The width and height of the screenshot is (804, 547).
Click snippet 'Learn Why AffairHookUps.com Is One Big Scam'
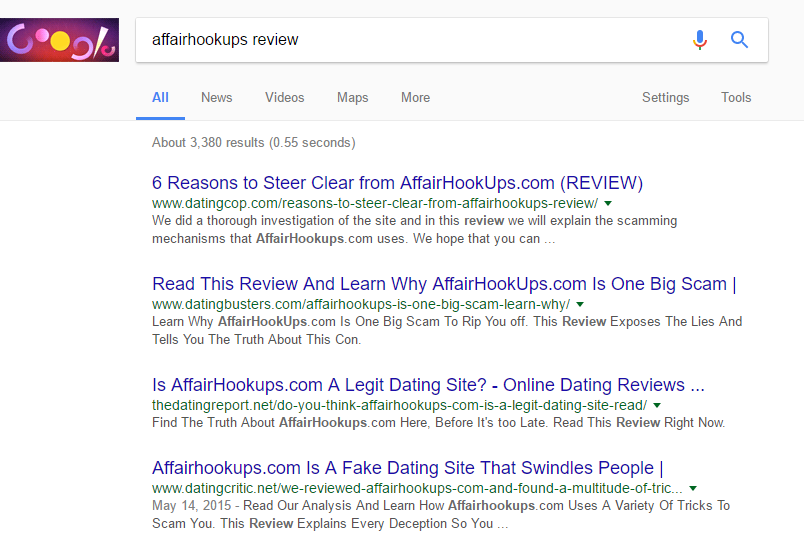point(447,331)
